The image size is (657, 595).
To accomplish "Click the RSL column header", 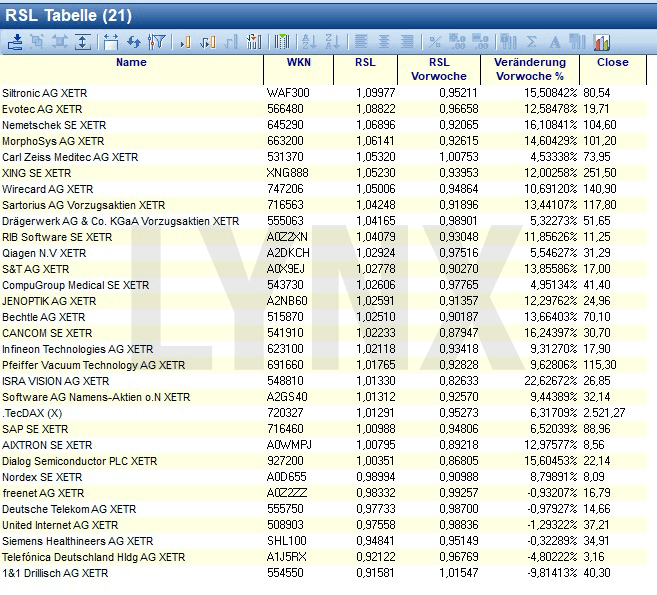I will point(365,69).
